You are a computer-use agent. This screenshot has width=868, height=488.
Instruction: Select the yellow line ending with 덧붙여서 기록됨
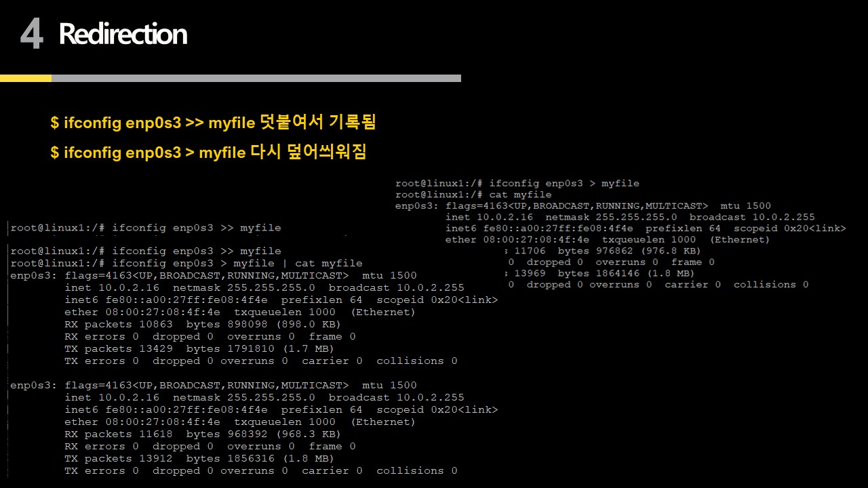(x=213, y=123)
